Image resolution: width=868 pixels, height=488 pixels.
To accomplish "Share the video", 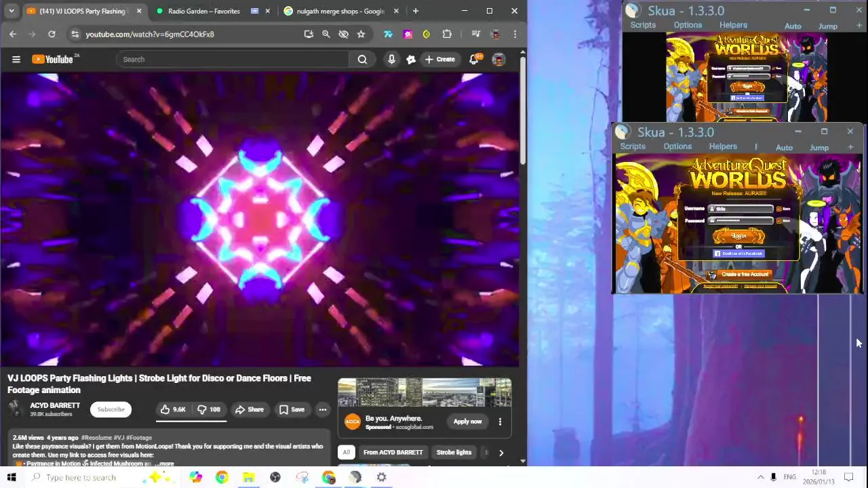I will (x=250, y=409).
